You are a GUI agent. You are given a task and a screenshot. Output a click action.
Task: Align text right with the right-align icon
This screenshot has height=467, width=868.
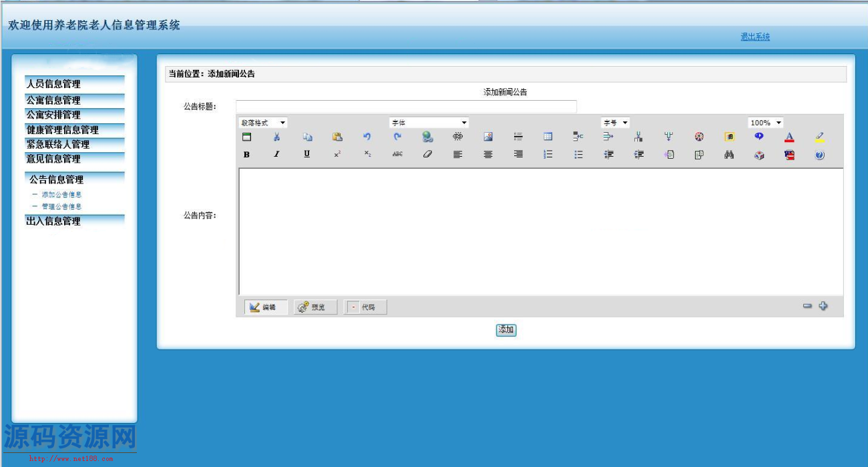coord(518,154)
